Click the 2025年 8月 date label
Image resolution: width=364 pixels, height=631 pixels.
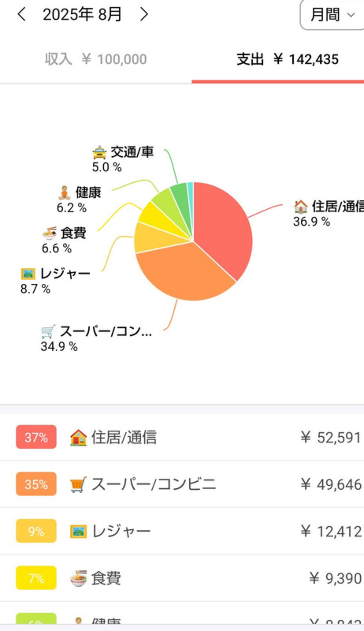tap(82, 14)
